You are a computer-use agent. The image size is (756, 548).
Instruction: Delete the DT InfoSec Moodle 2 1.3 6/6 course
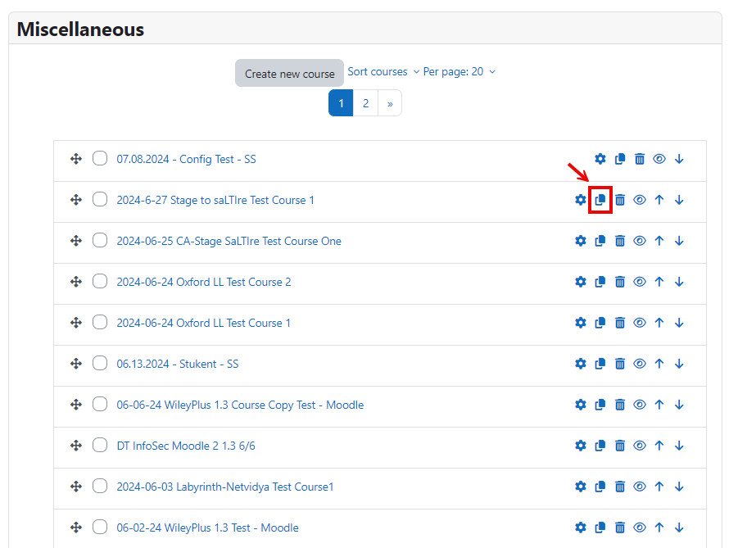click(619, 446)
